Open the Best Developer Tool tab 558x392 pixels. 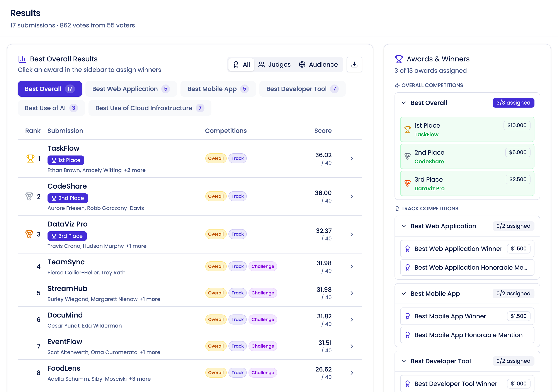(x=302, y=89)
